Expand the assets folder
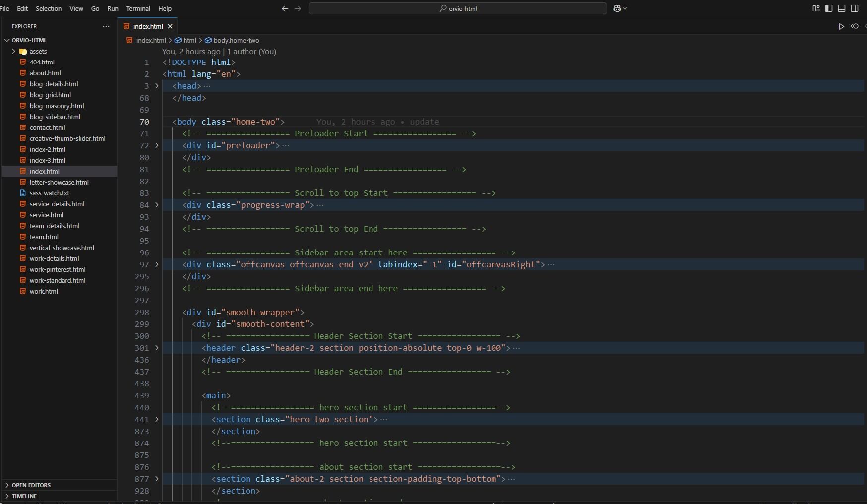This screenshot has height=504, width=867. pos(13,51)
